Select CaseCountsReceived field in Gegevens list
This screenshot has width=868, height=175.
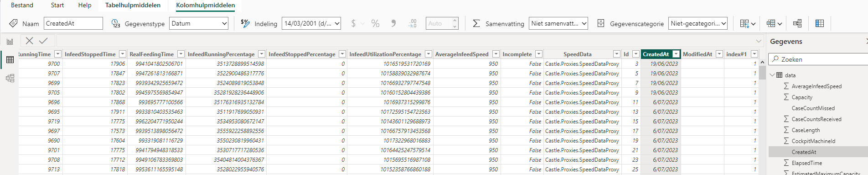(x=816, y=119)
